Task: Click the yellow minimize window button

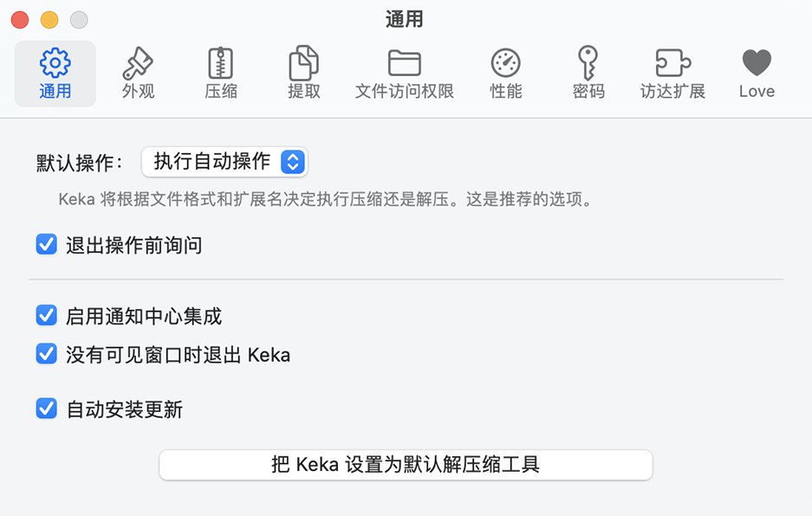Action: point(49,19)
